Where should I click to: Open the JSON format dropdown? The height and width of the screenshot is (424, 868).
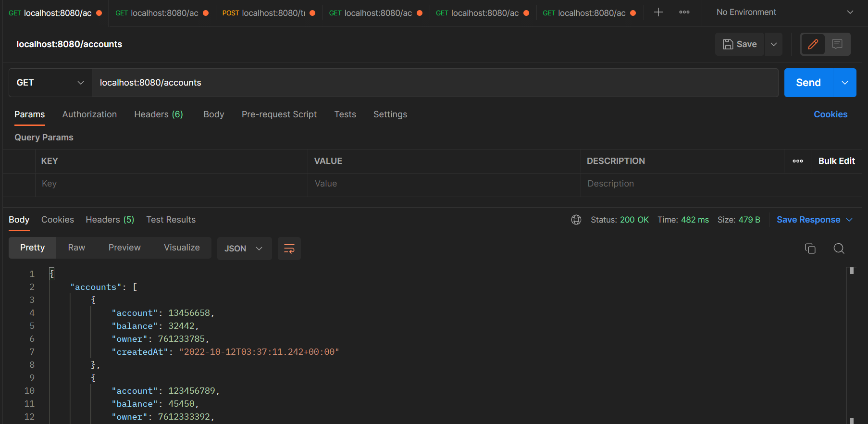244,249
